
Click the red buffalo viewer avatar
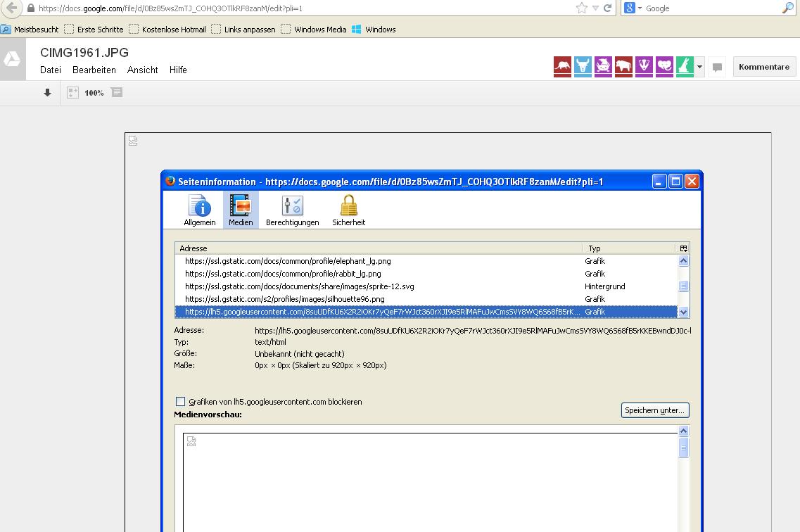(623, 67)
